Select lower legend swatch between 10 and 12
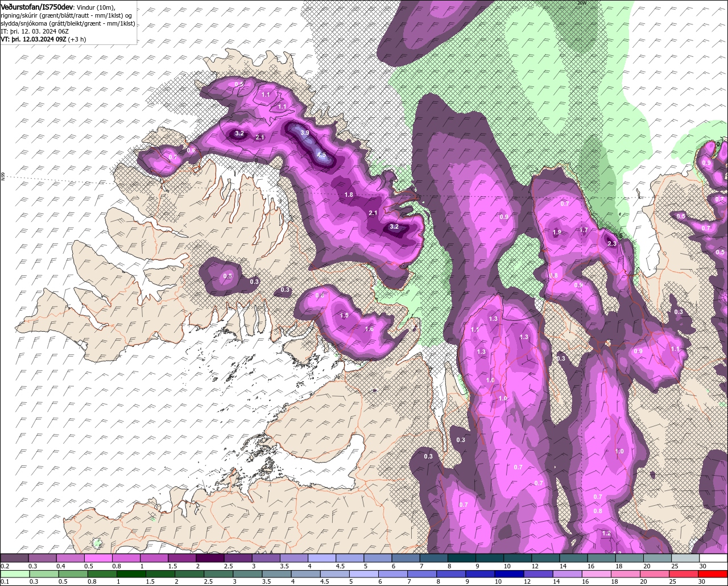Screen dimensions: 728x586 point(510,573)
